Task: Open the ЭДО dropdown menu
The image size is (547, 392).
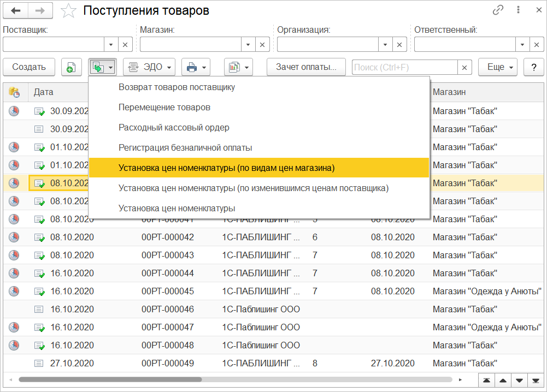Action: tap(149, 67)
